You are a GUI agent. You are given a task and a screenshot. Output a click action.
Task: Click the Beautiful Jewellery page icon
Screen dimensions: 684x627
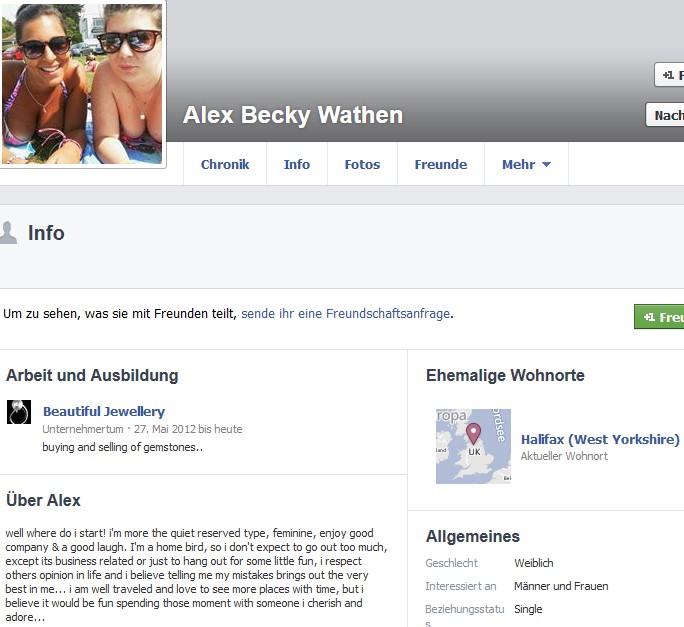19,412
